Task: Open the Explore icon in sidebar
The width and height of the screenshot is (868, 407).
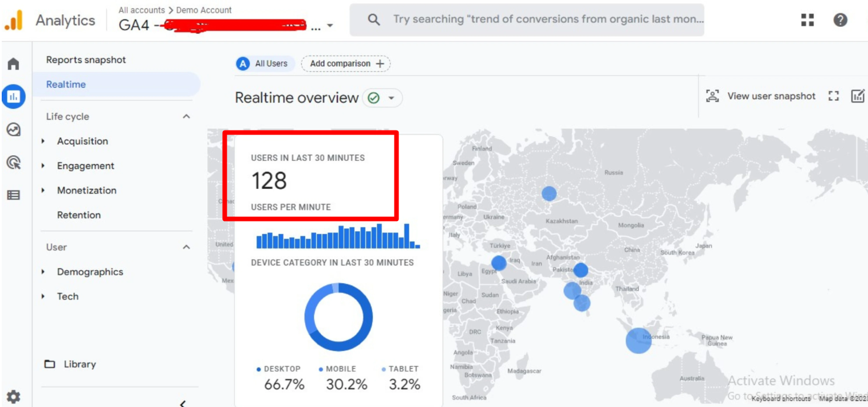Action: click(x=13, y=130)
